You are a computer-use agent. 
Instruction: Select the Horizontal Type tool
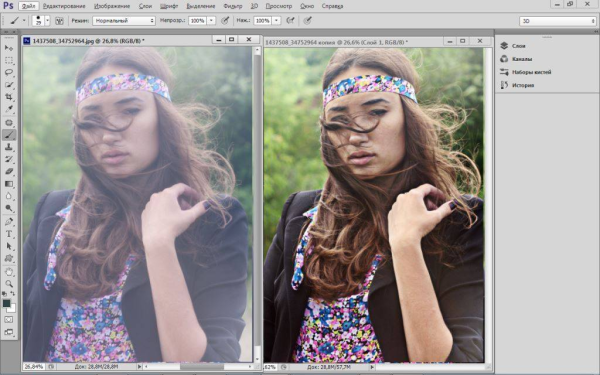[x=9, y=234]
